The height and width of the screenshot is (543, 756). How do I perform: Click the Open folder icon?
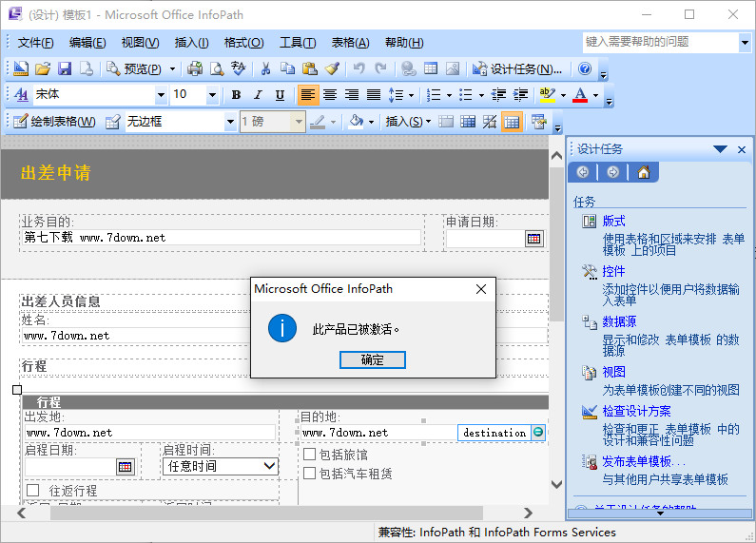(43, 68)
